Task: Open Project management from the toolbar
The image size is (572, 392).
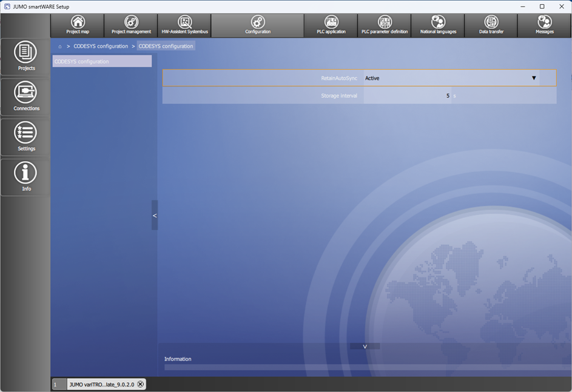Action: [131, 25]
